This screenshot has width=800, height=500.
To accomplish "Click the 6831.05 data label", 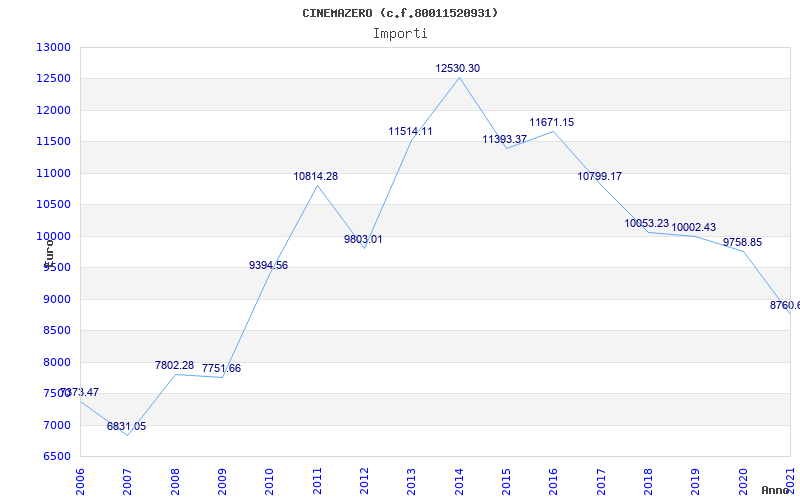I will [x=127, y=426].
